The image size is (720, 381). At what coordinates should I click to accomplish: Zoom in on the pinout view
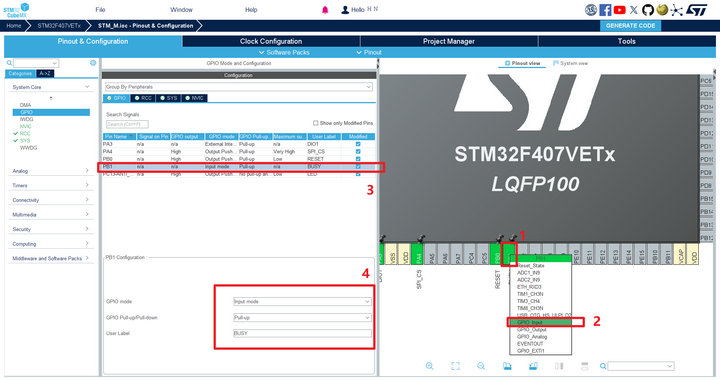(x=429, y=366)
